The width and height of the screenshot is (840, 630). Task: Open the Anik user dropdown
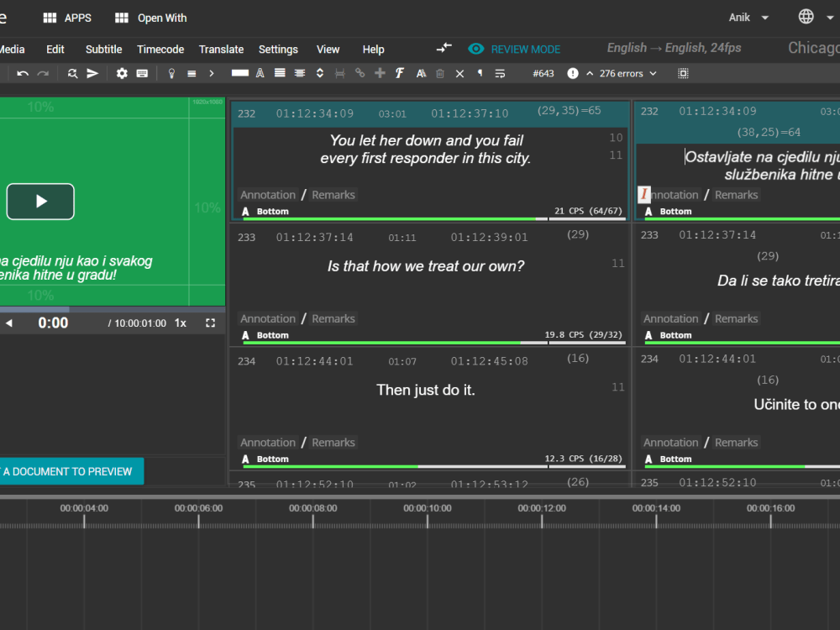coord(748,18)
